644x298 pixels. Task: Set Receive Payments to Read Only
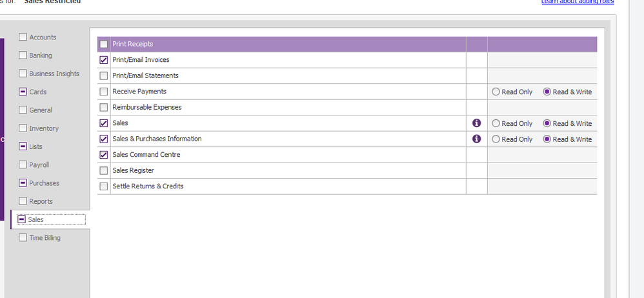tap(496, 92)
